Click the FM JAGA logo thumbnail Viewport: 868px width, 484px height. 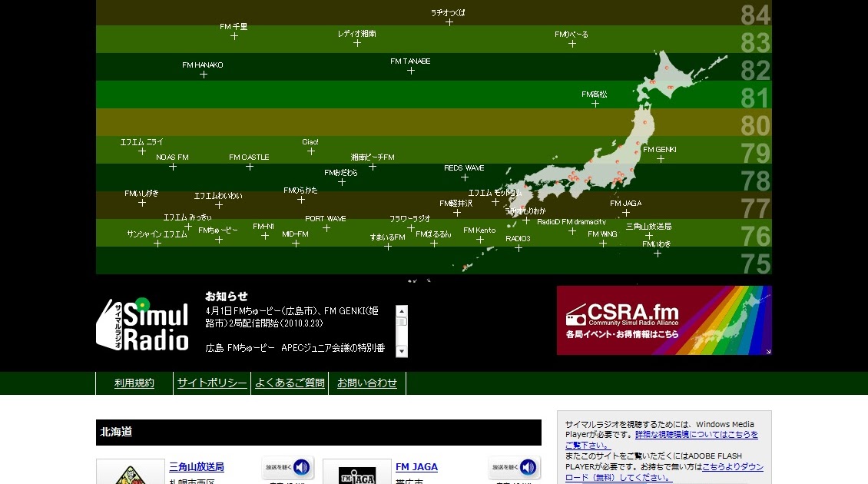[x=357, y=472]
